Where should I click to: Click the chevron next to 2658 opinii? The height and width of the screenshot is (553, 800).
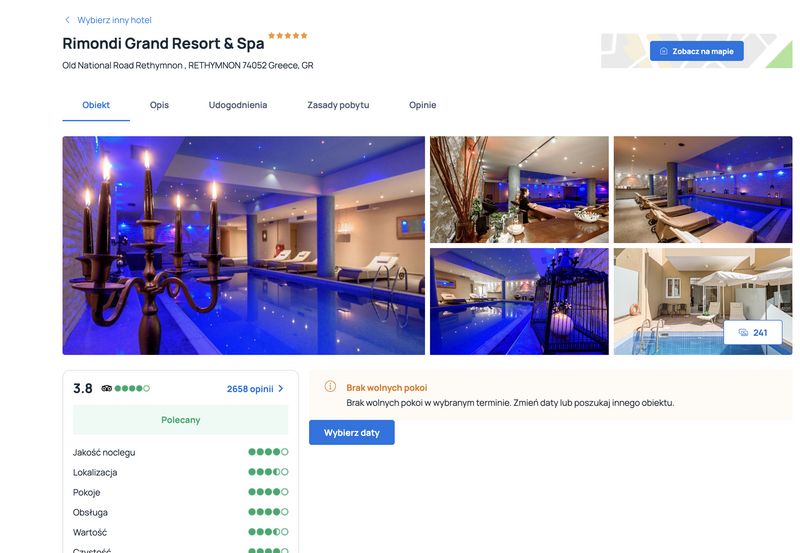click(281, 388)
